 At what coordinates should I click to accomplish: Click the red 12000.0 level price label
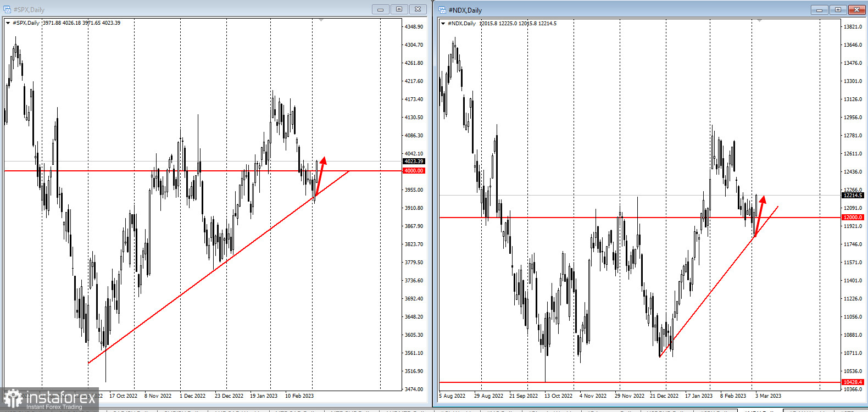[x=853, y=218]
